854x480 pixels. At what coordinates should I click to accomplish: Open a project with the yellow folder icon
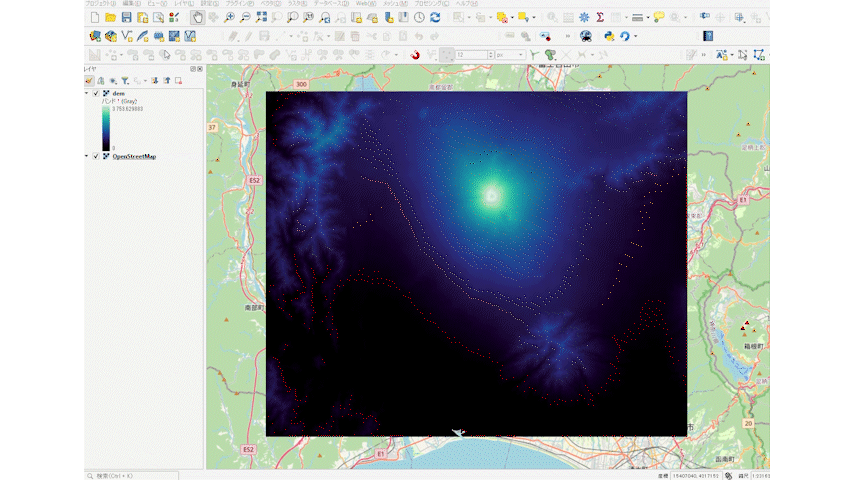(x=111, y=17)
